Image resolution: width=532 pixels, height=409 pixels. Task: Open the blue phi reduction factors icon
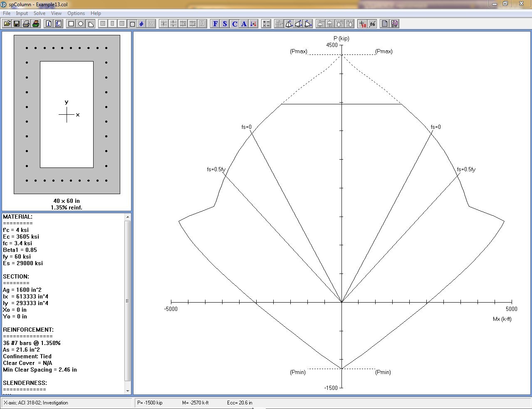click(141, 24)
